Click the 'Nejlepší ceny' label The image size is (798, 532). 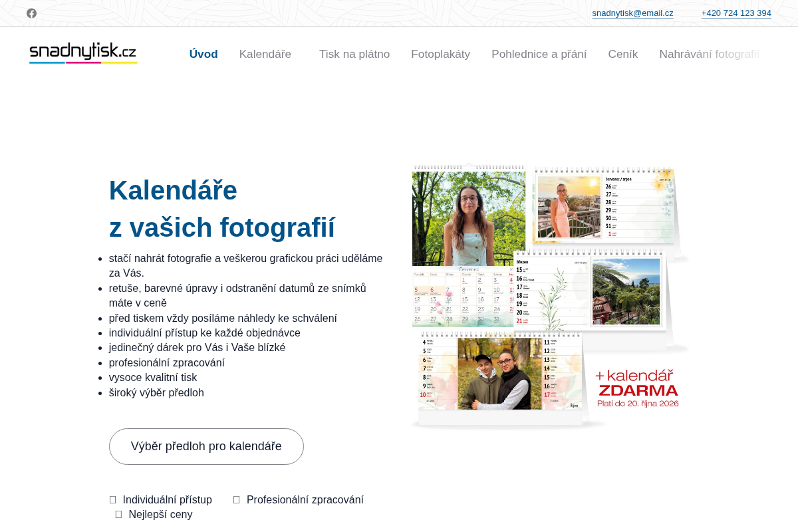pos(160,515)
